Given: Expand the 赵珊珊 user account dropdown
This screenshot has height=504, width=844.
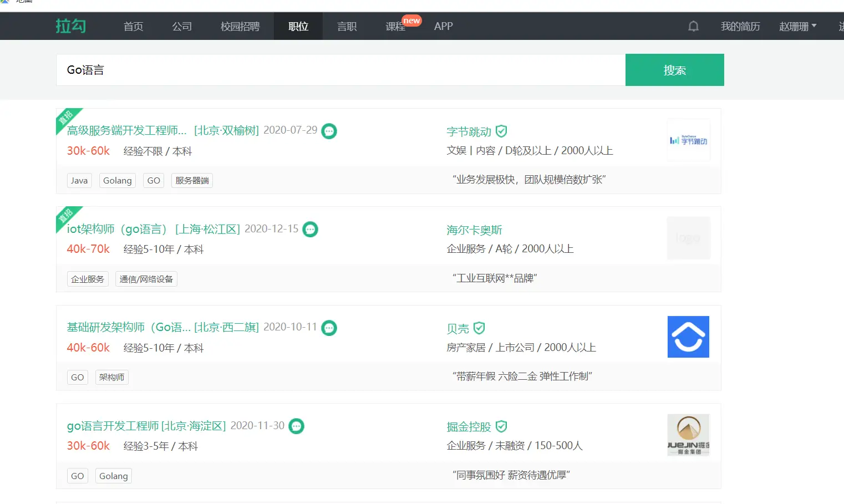Looking at the screenshot, I should [797, 26].
